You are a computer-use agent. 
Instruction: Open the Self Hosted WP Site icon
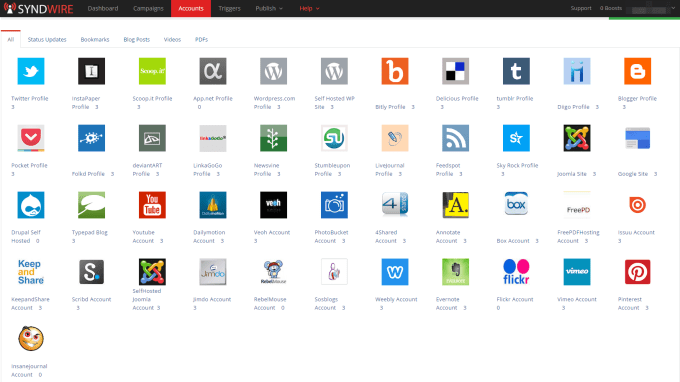point(334,71)
